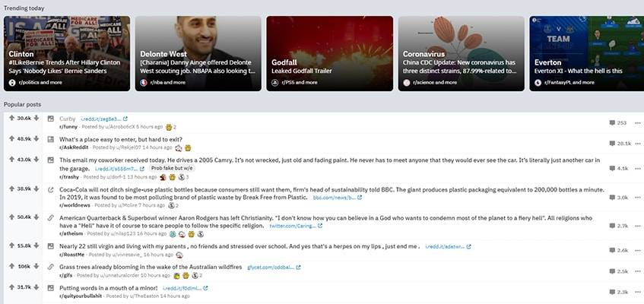Open the three-dot menu on Curby post

click(x=637, y=123)
